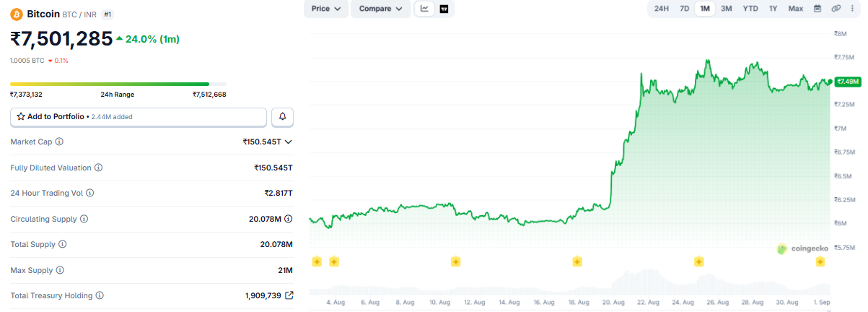Expand the Market Cap chevron
Image resolution: width=868 pixels, height=312 pixels.
289,142
